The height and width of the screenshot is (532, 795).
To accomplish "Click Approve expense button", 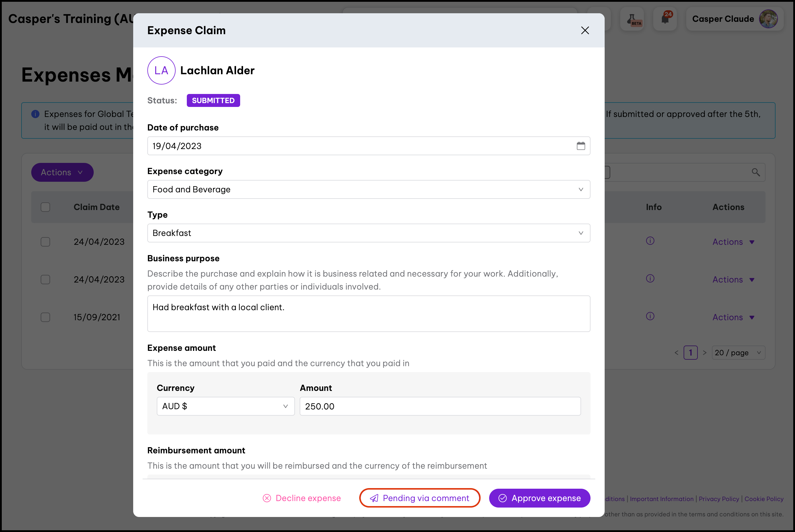I will (x=539, y=498).
